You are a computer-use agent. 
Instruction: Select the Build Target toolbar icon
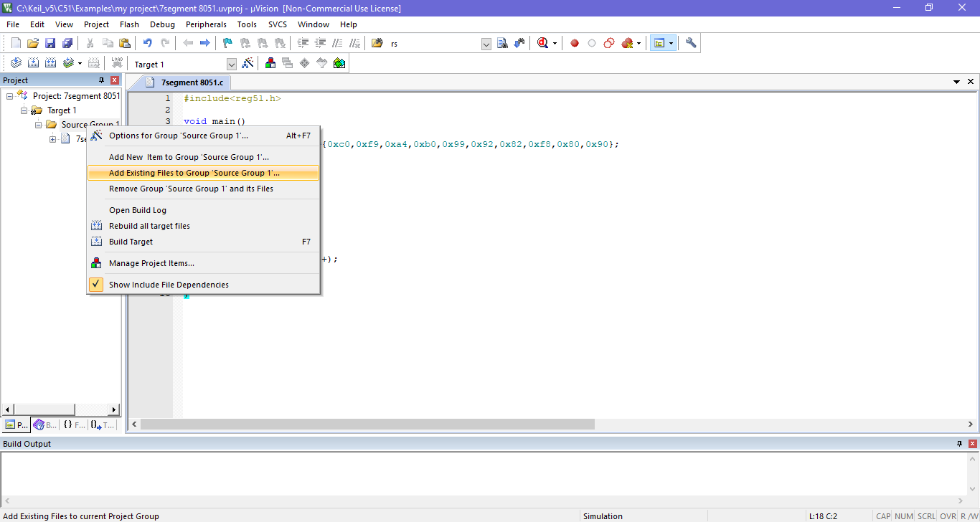click(33, 62)
